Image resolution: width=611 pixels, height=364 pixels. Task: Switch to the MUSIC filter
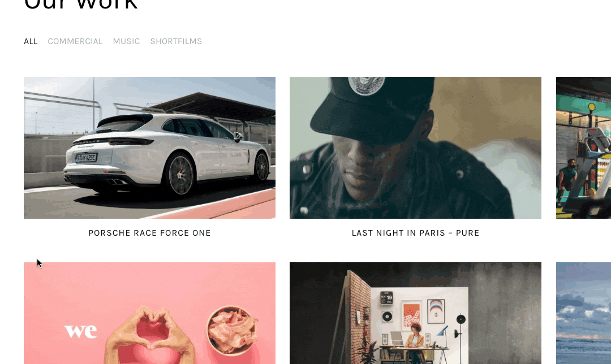point(126,41)
